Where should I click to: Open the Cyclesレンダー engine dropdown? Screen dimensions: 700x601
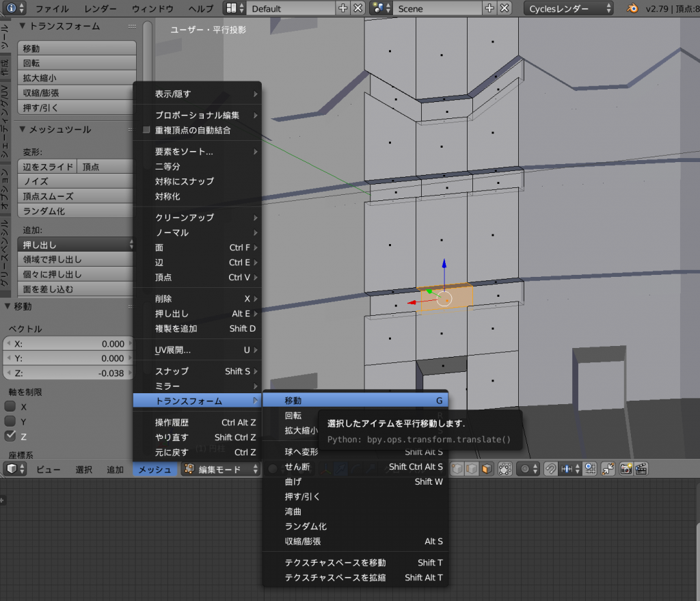tap(569, 8)
